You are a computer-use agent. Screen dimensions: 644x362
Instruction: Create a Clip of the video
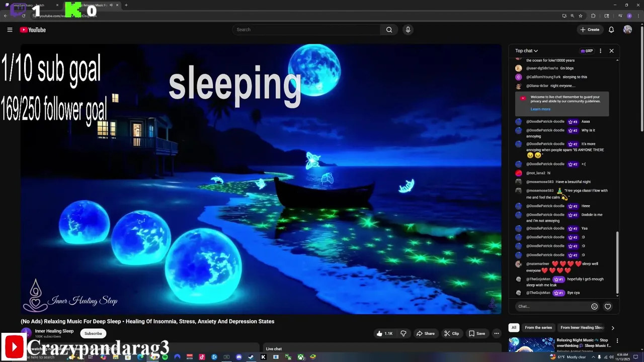pos(451,333)
